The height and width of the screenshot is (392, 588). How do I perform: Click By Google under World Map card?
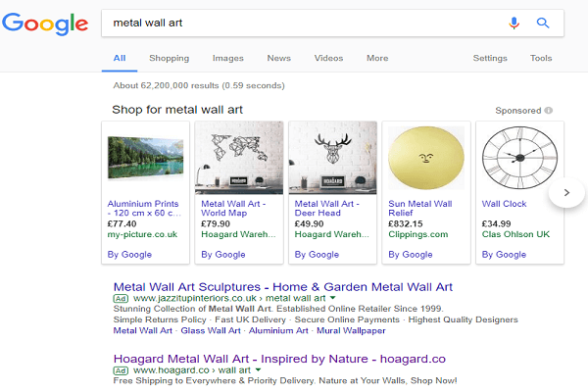[x=223, y=255]
